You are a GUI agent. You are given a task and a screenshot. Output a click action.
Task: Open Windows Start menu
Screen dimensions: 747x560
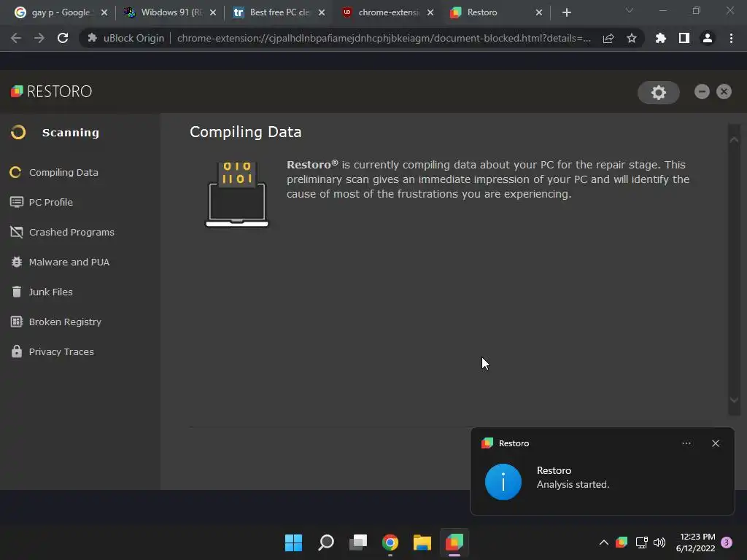tap(293, 542)
